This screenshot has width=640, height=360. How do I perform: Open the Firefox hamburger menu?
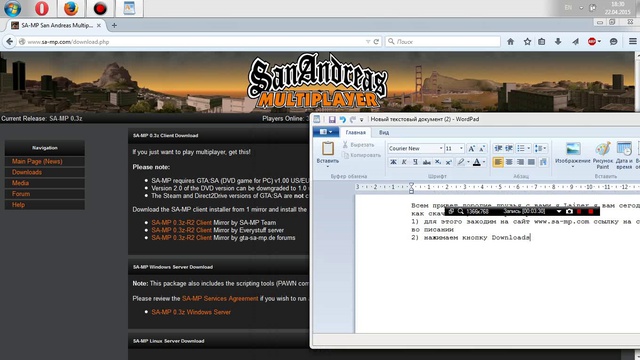pyautogui.click(x=633, y=42)
